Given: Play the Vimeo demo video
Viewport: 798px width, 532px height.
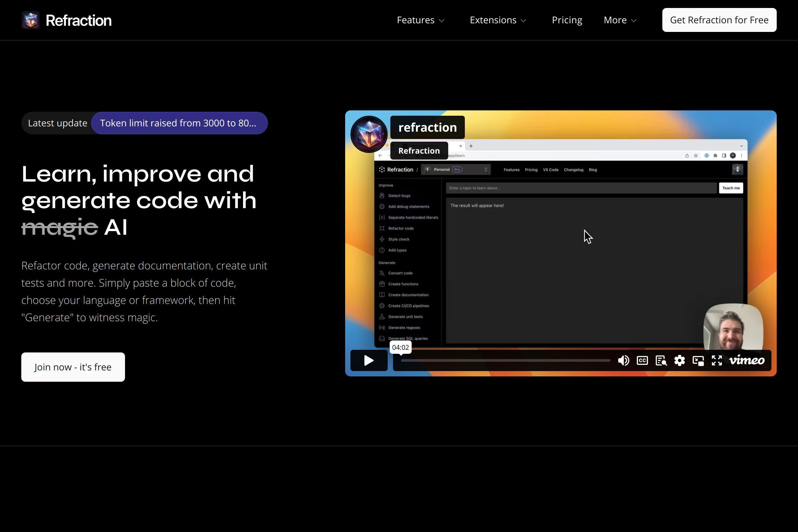Looking at the screenshot, I should click(369, 360).
